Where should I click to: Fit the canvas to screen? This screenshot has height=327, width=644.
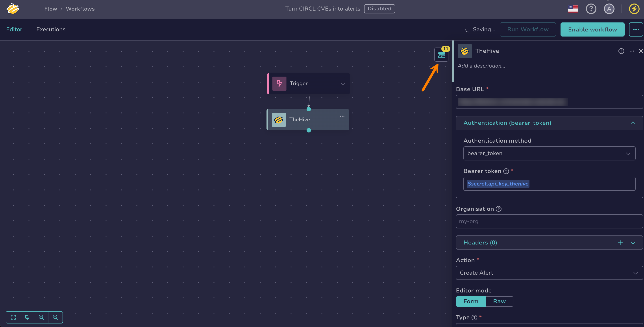pyautogui.click(x=13, y=317)
